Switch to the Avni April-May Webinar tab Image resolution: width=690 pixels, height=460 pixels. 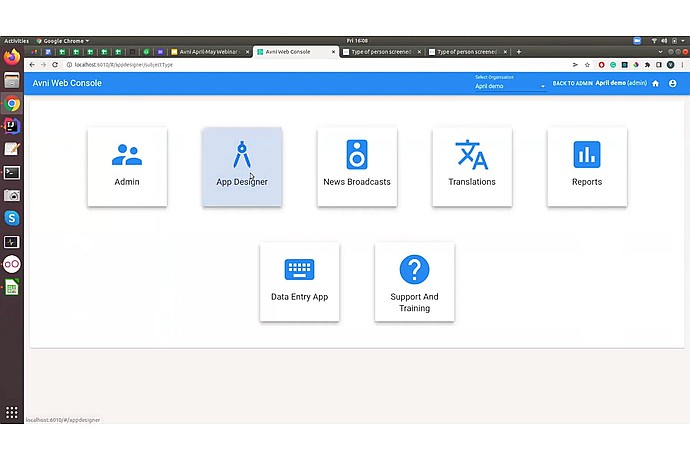point(210,52)
